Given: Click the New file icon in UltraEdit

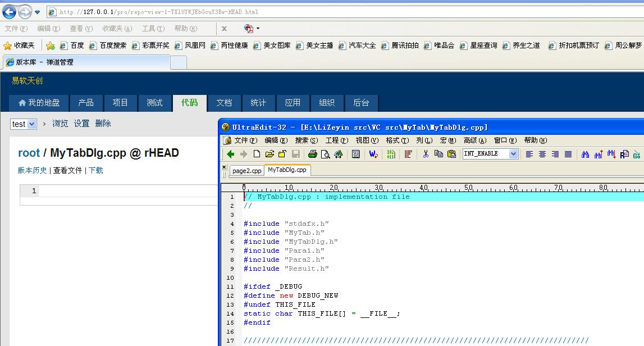Looking at the screenshot, I should coord(257,154).
